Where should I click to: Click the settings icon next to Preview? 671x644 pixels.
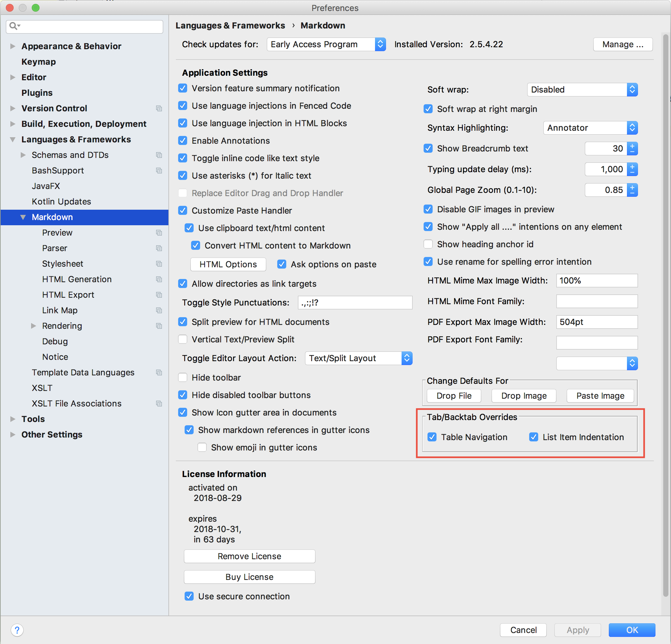pyautogui.click(x=159, y=233)
